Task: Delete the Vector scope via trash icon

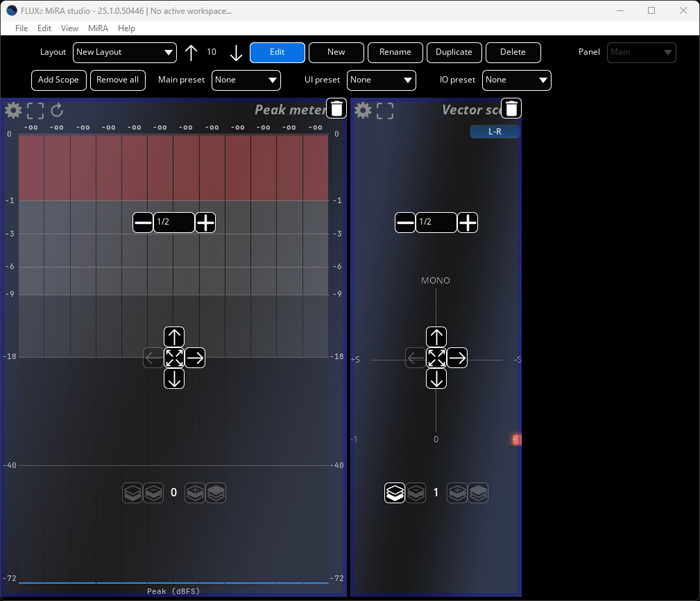Action: [x=511, y=109]
